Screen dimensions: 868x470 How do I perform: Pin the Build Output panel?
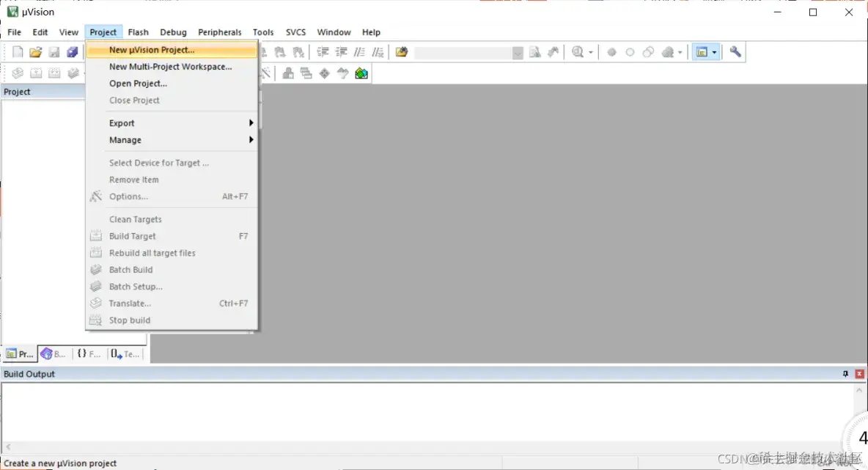(845, 374)
